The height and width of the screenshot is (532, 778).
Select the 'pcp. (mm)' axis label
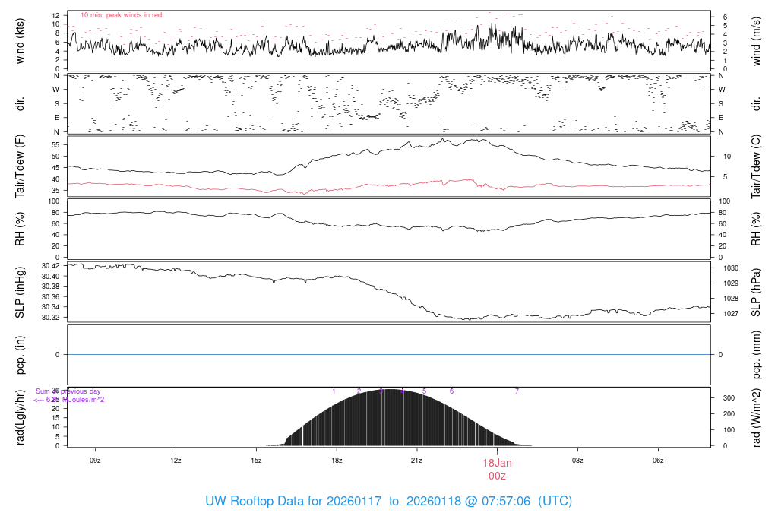click(x=756, y=355)
